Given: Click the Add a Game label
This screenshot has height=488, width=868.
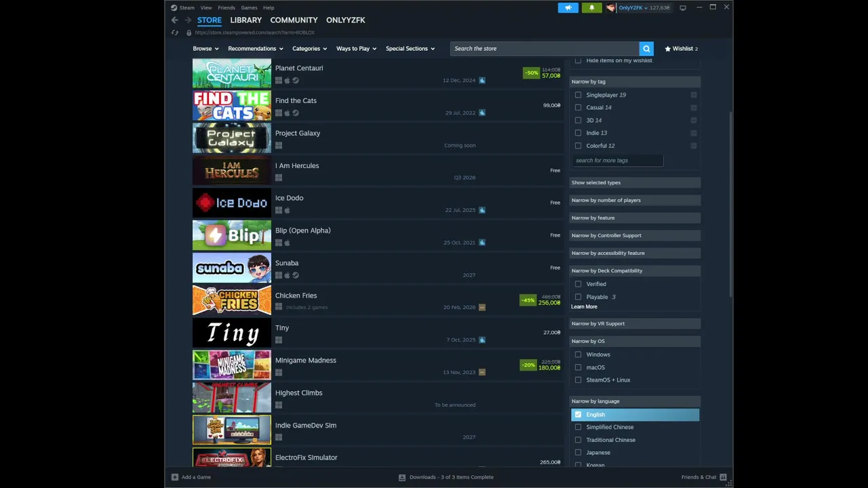Looking at the screenshot, I should [x=196, y=477].
